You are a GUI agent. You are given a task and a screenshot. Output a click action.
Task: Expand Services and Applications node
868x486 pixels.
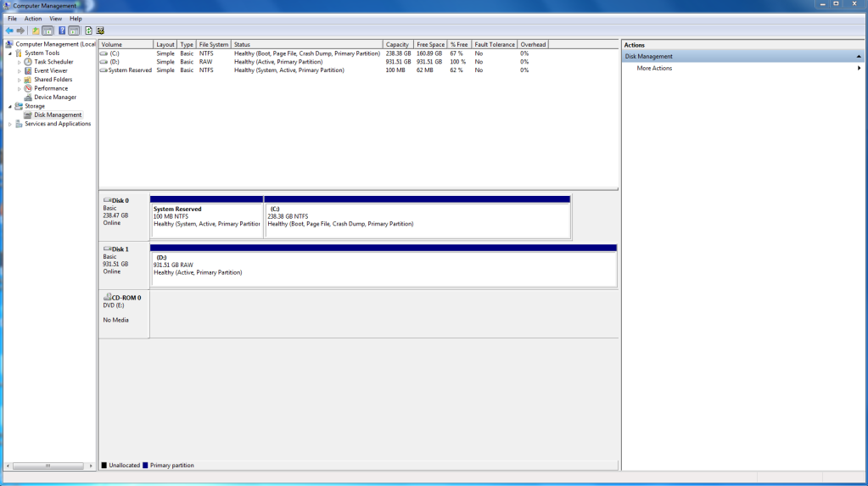10,124
